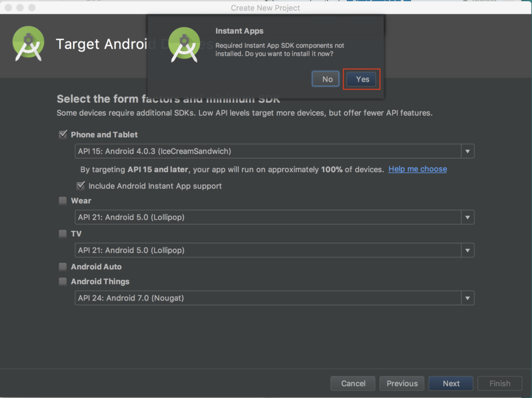Image resolution: width=532 pixels, height=398 pixels.
Task: Open the Help me choose link
Action: tap(418, 169)
